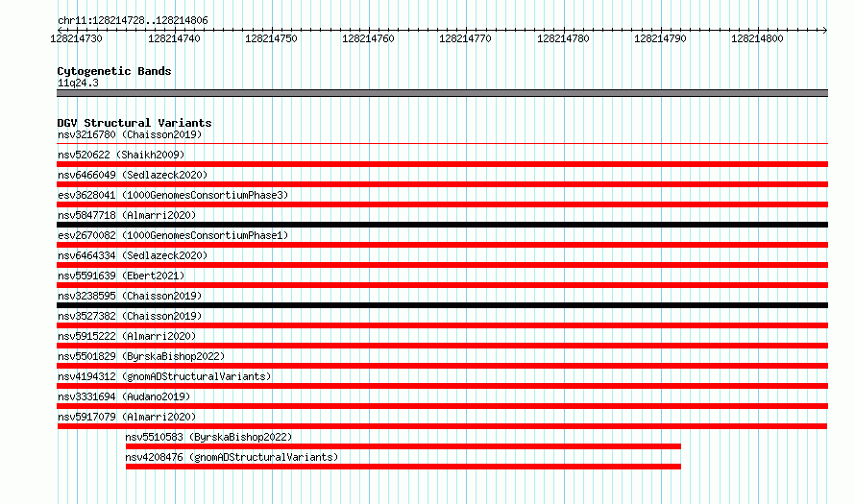Select nsv5501829 (ByrskaBishop2022) variant label
Screen dimensions: 855x504
[x=141, y=356]
